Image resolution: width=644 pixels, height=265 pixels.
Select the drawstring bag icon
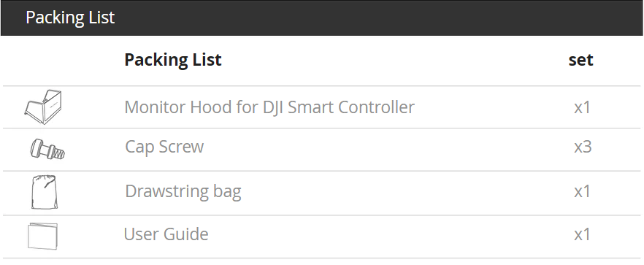pyautogui.click(x=44, y=192)
